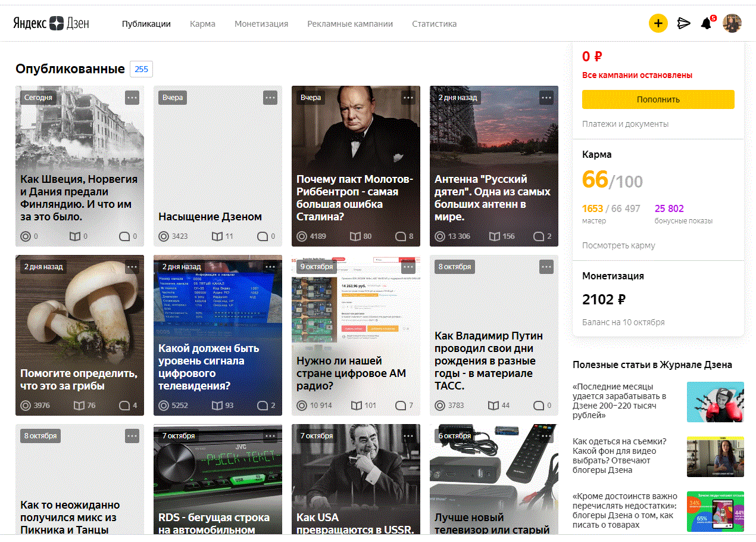Open article Как одеться на съемки
Image resolution: width=756 pixels, height=542 pixels.
tap(619, 456)
